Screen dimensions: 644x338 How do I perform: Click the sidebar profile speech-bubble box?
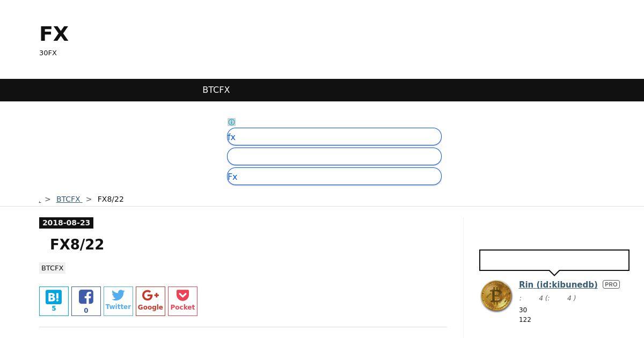[554, 260]
